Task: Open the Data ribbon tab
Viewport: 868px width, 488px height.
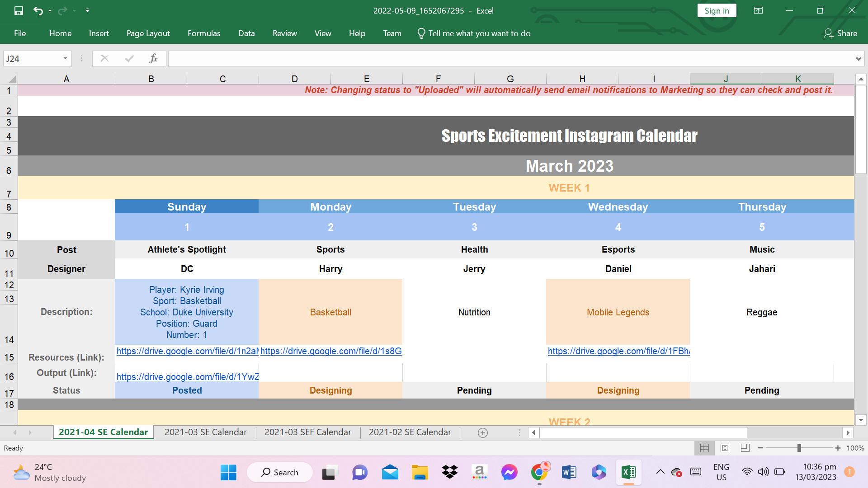Action: [x=246, y=33]
